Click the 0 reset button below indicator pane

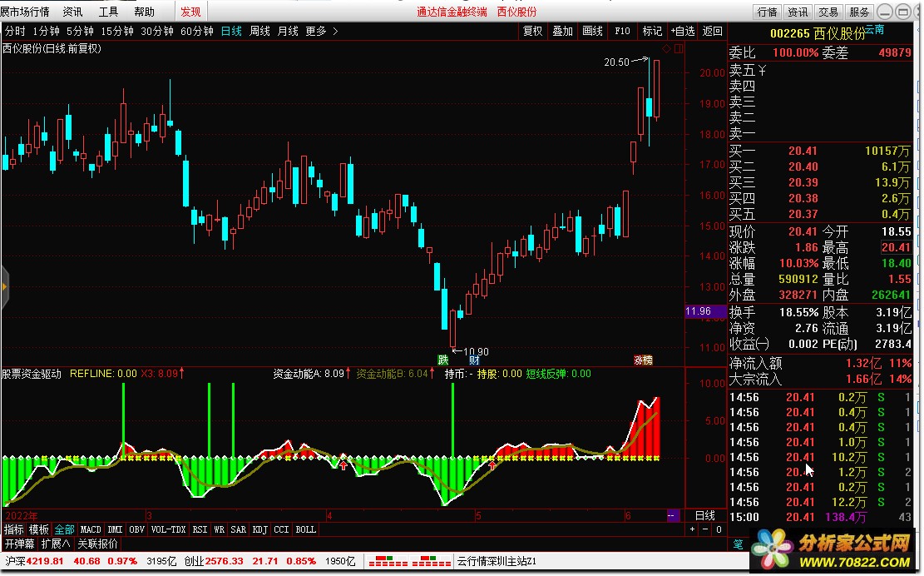point(719,529)
